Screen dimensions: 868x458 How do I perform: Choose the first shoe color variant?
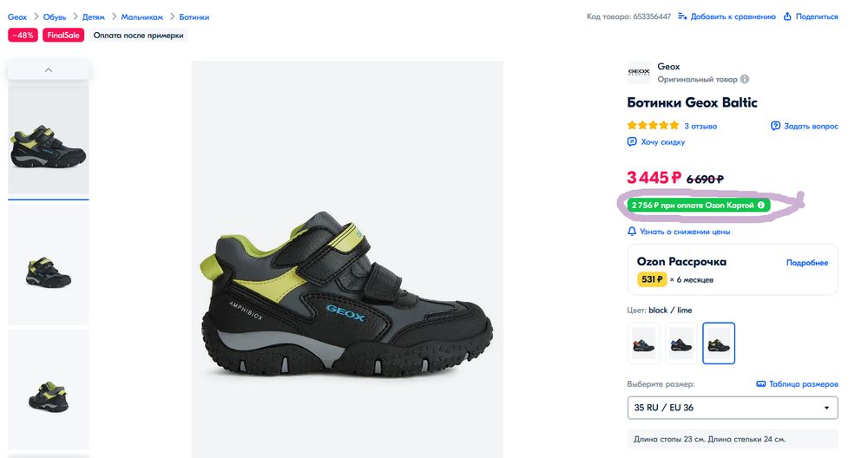pos(643,343)
